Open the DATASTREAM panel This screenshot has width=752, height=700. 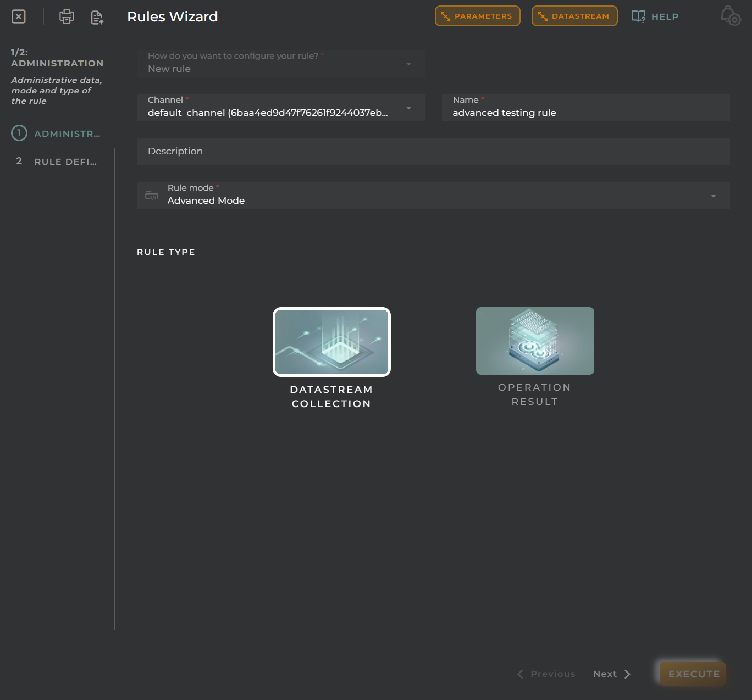click(574, 16)
